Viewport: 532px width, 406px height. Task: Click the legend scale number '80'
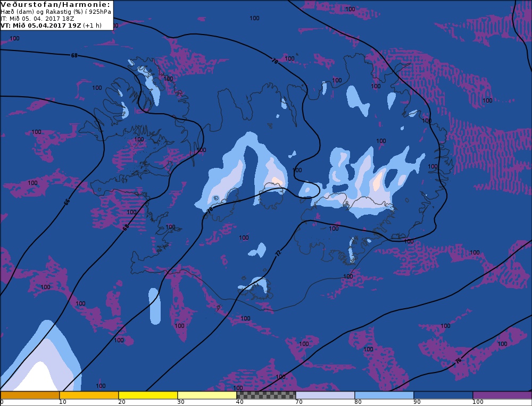click(x=358, y=402)
